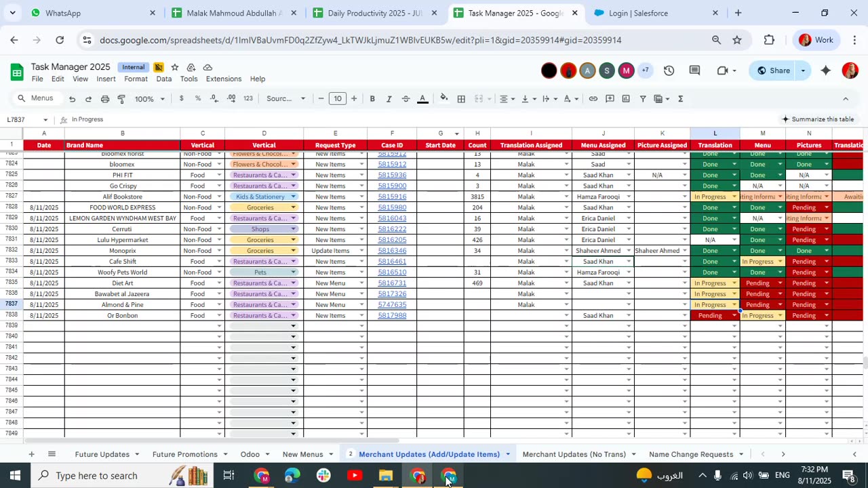This screenshot has height=488, width=868.
Task: Open the vertical align dropdown
Action: coord(529,99)
